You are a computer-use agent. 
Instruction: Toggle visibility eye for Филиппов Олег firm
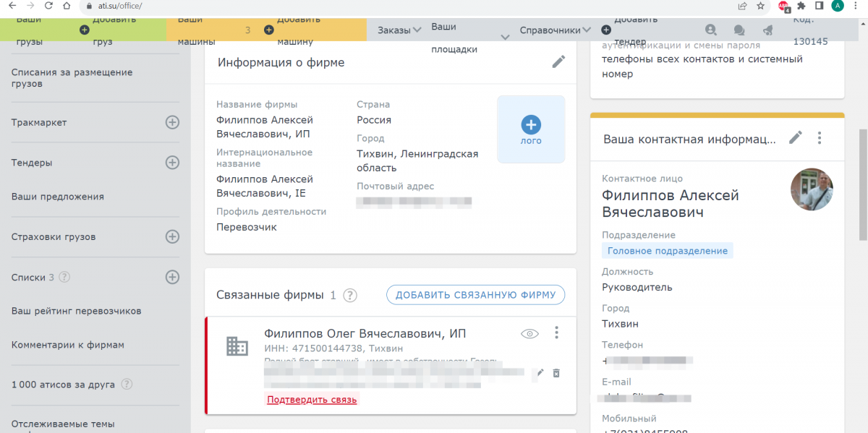click(530, 333)
